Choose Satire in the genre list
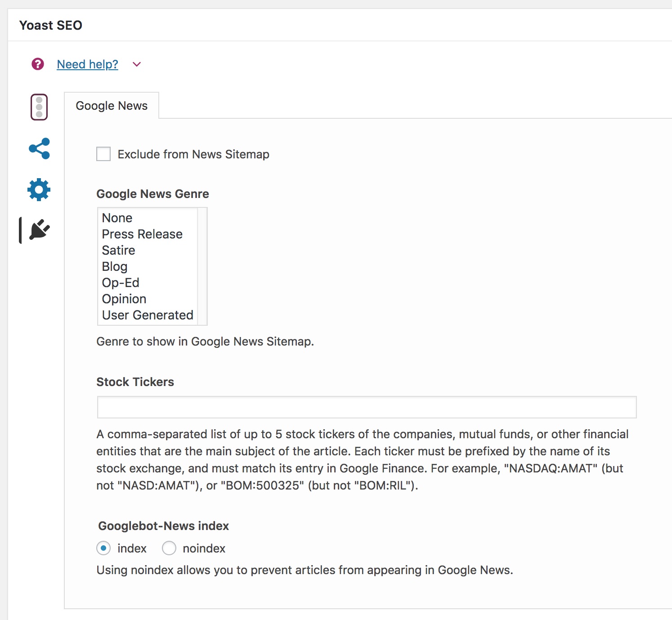The height and width of the screenshot is (620, 672). click(148, 250)
